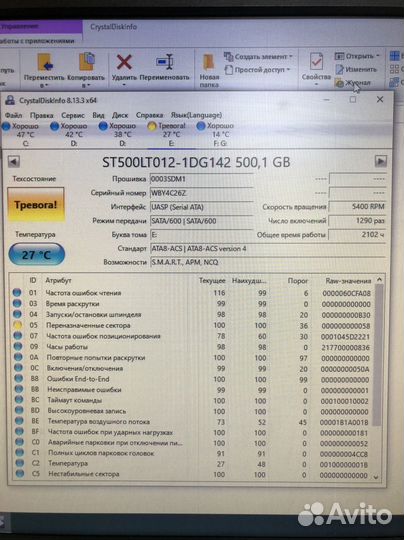Click the Прошивка field 0003SDM1

(x=201, y=179)
